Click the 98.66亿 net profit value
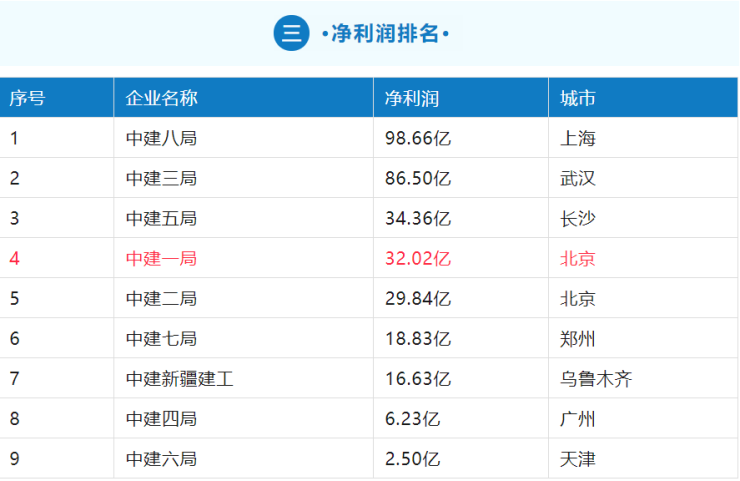 pos(418,138)
